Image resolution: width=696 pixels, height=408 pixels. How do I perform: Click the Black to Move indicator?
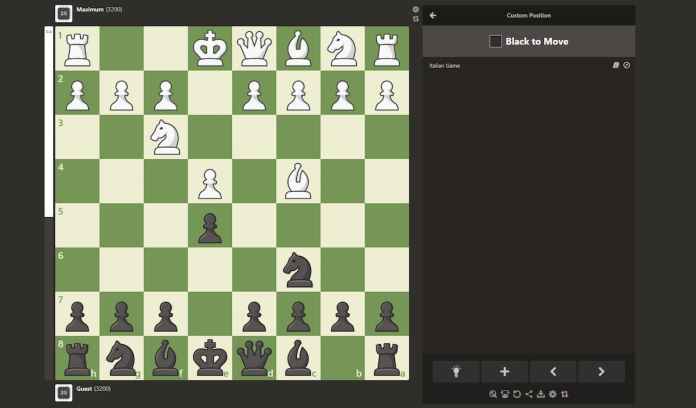[x=528, y=41]
